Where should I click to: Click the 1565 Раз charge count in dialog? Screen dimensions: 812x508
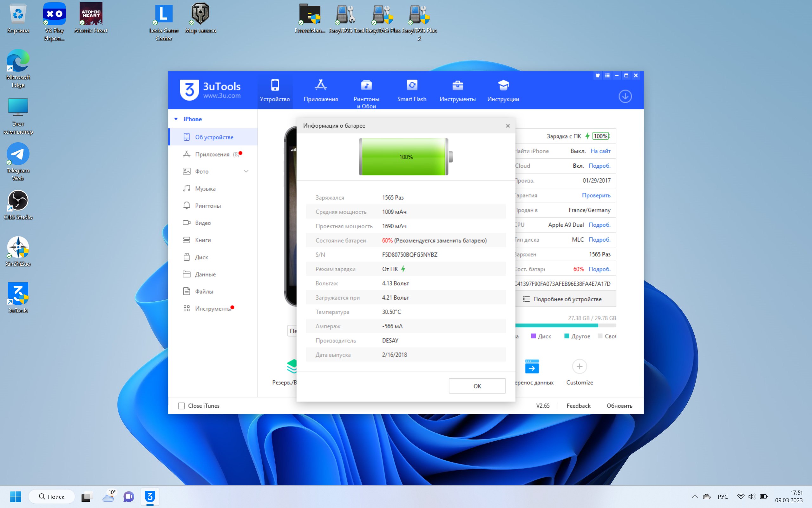393,197
